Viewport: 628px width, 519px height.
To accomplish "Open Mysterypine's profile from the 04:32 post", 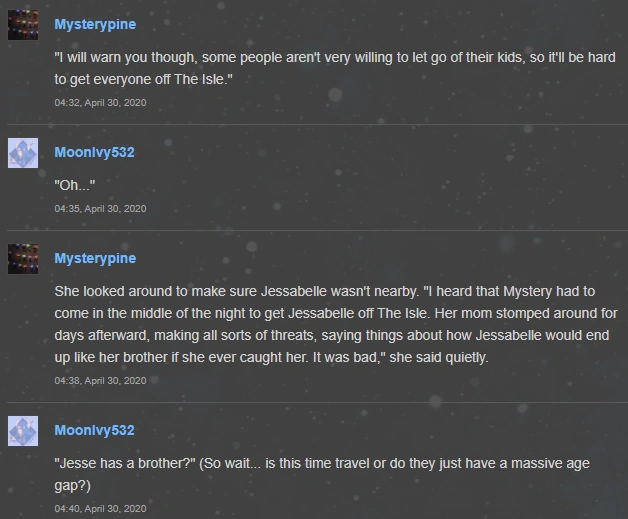I will click(x=95, y=24).
